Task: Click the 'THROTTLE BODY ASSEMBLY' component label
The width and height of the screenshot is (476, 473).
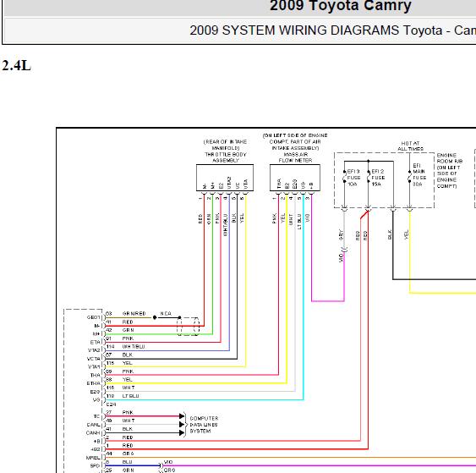Action: 225,157
